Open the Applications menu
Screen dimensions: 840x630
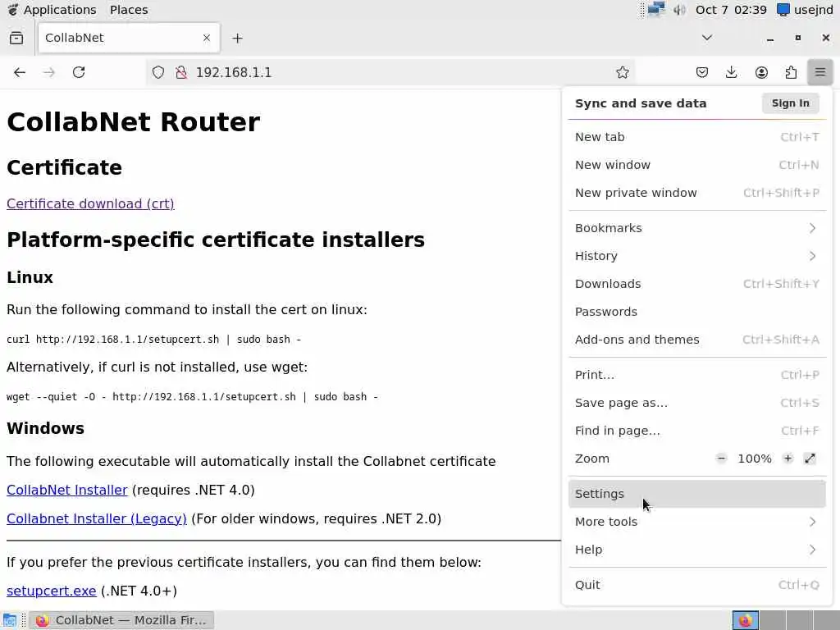pyautogui.click(x=52, y=10)
